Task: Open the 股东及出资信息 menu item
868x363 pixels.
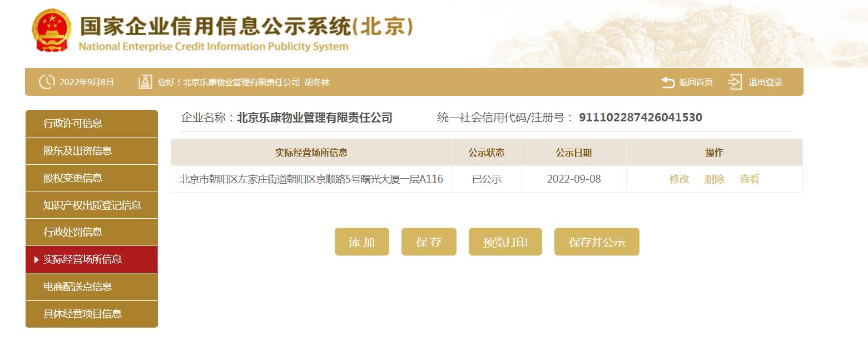Action: pos(92,151)
